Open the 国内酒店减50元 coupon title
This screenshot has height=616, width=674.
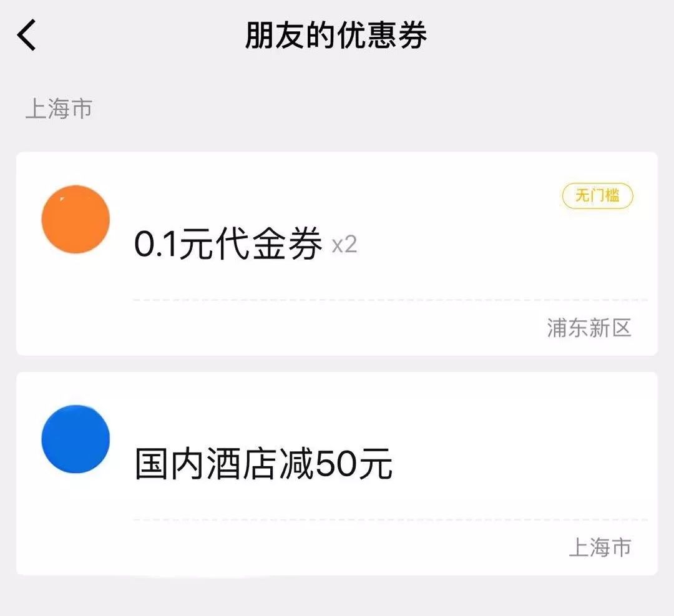(x=263, y=464)
